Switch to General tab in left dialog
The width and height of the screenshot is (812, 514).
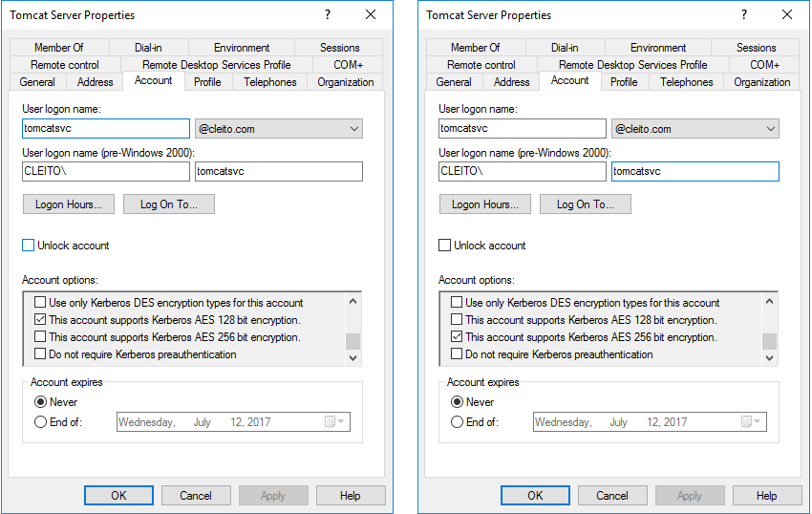click(x=37, y=82)
